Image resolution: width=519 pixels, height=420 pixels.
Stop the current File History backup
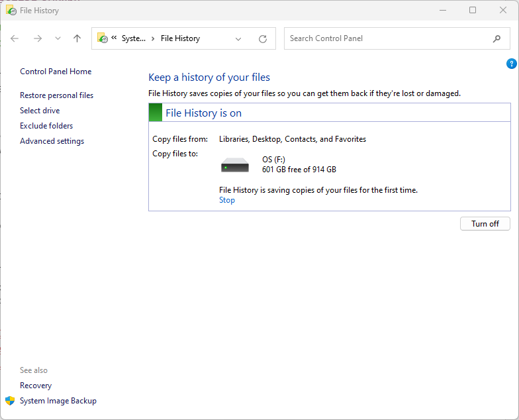tap(226, 200)
